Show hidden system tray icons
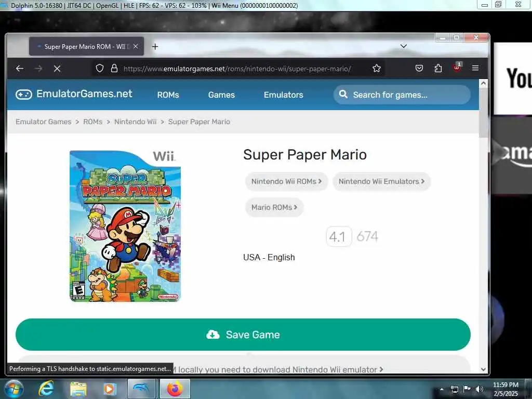532x399 pixels. [x=442, y=389]
